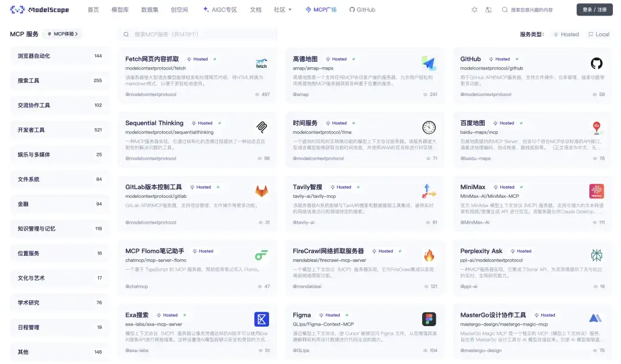
Task: Click the GitHub card's octocat icon
Action: 596,63
